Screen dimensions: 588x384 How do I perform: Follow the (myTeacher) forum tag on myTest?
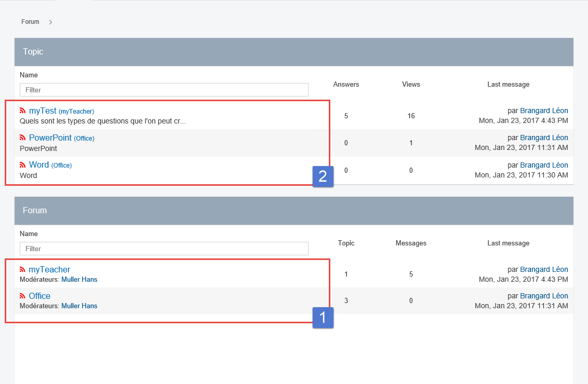[x=76, y=111]
